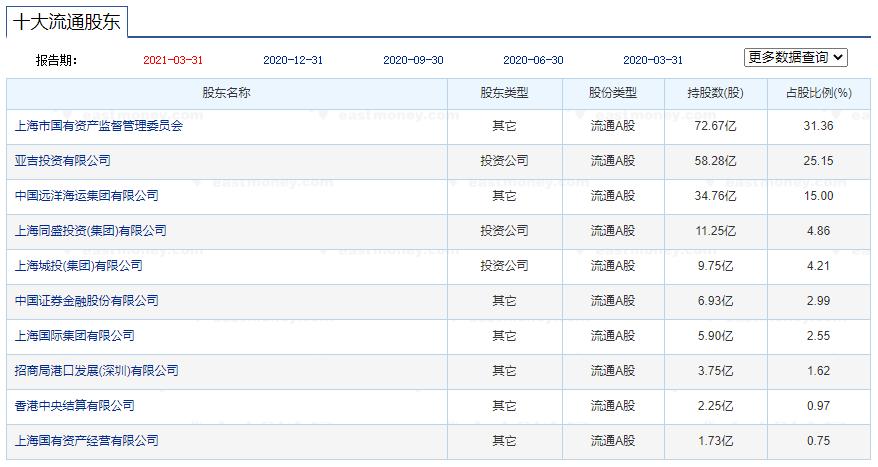Click the 5.90亿 holdings value
Screen dimensions: 878x467
tap(715, 336)
